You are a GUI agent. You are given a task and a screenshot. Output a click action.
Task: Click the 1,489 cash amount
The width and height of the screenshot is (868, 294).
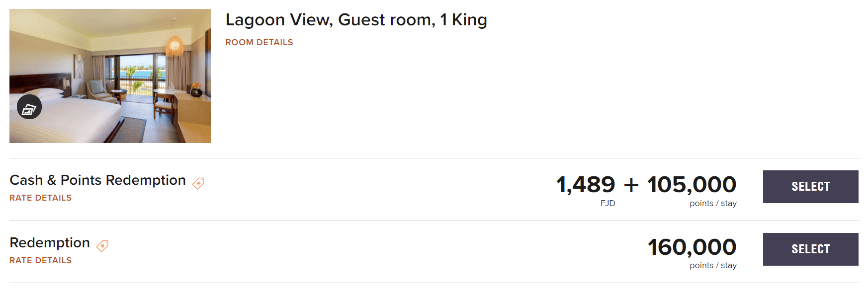point(585,185)
